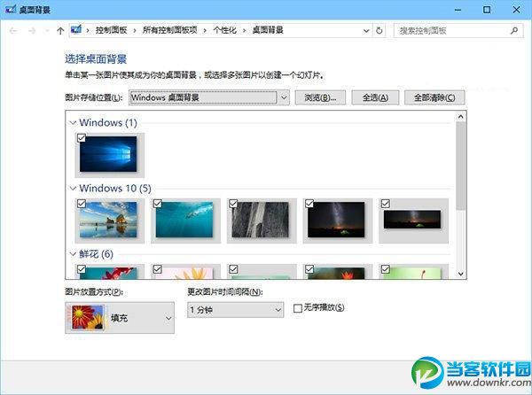This screenshot has width=532, height=395.
Task: Select the underwater swimmer wallpaper
Action: pyautogui.click(x=184, y=220)
